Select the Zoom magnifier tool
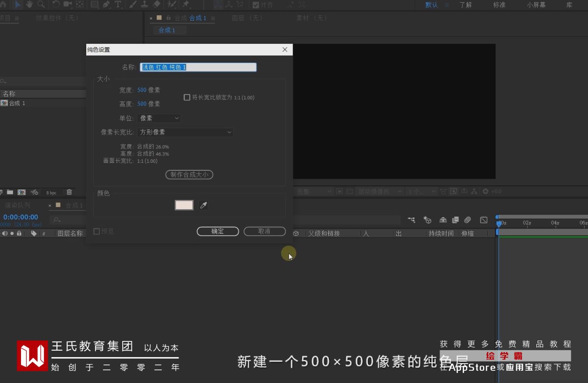Viewport: 588px width, 383px height. [41, 4]
